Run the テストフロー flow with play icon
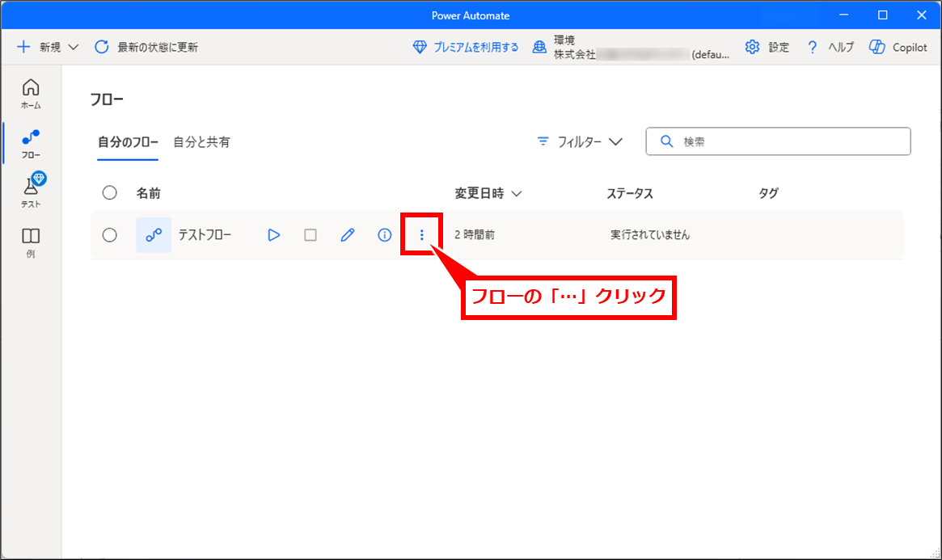Viewport: 942px width, 560px height. [274, 235]
